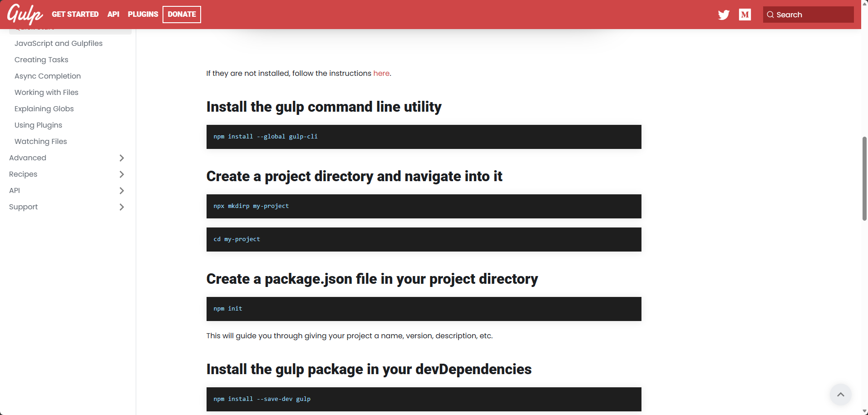Open the API item in top navbar
The image size is (868, 415).
[x=113, y=14]
